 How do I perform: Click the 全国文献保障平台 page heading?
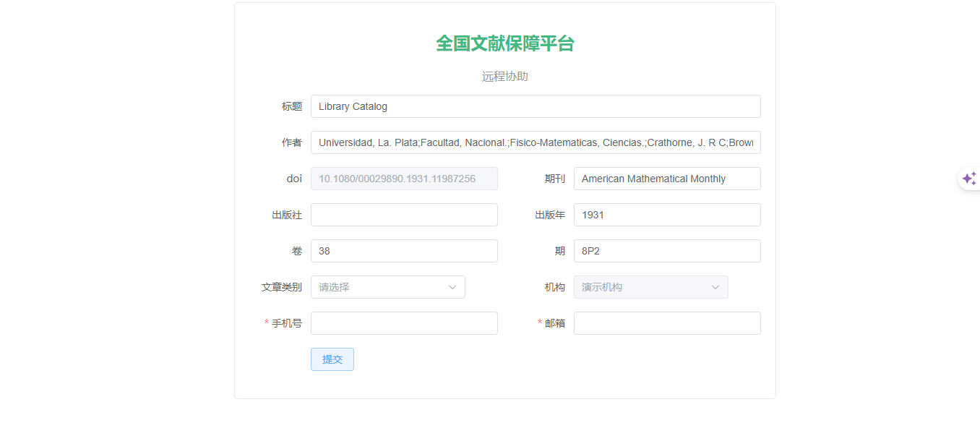(504, 43)
